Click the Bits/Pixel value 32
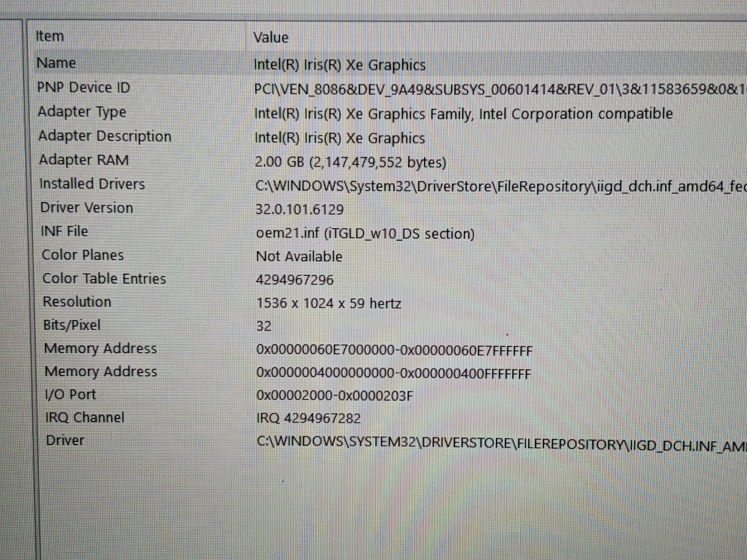747x560 pixels. pyautogui.click(x=264, y=326)
